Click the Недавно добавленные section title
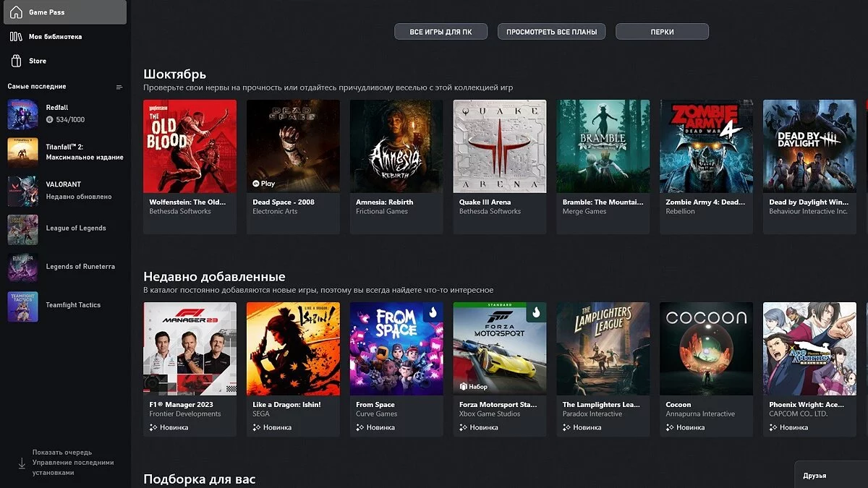 [214, 277]
